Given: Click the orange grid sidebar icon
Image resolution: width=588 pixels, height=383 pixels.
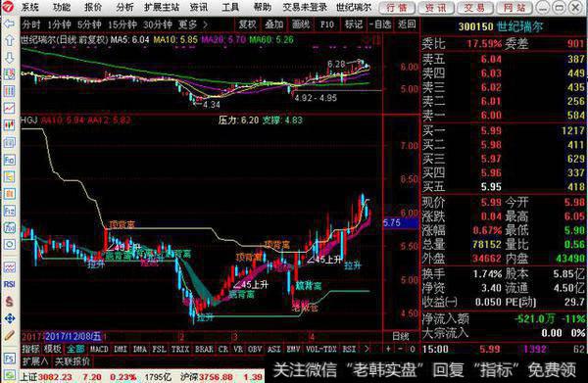Looking at the screenshot, I should [9, 194].
